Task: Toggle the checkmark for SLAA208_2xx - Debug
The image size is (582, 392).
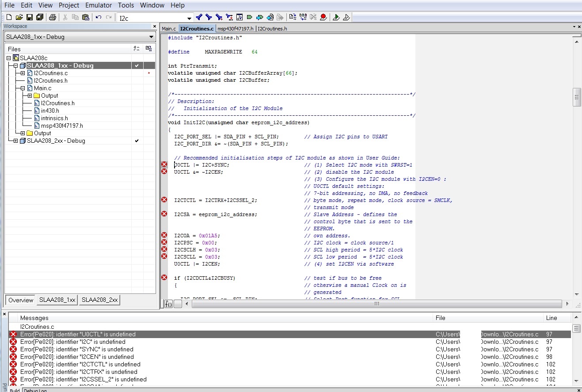Action: [137, 141]
